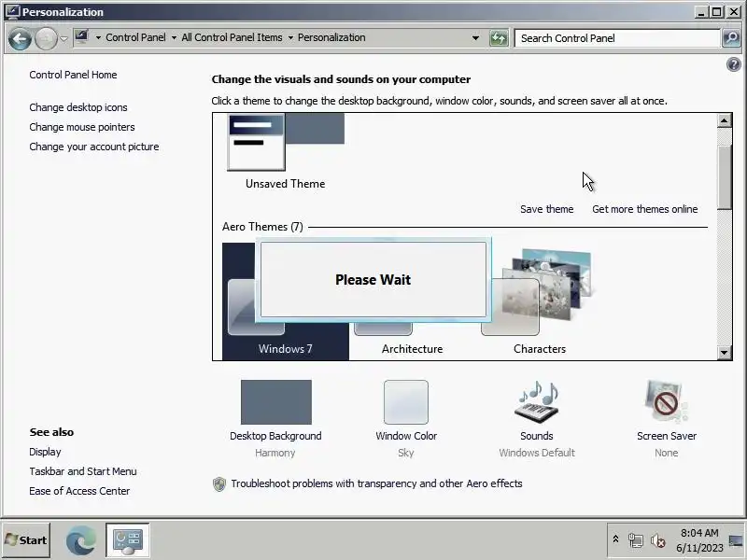
Task: Focus the Search Control Panel field
Action: tap(617, 38)
